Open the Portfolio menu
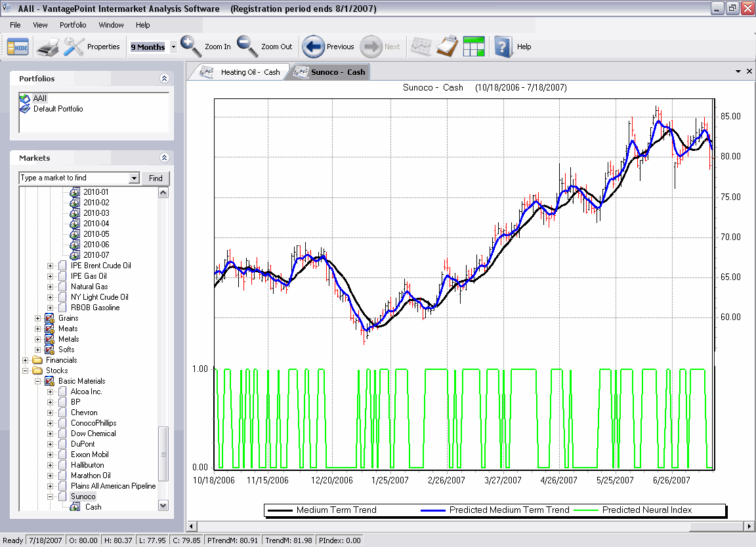The height and width of the screenshot is (547, 756). point(73,25)
